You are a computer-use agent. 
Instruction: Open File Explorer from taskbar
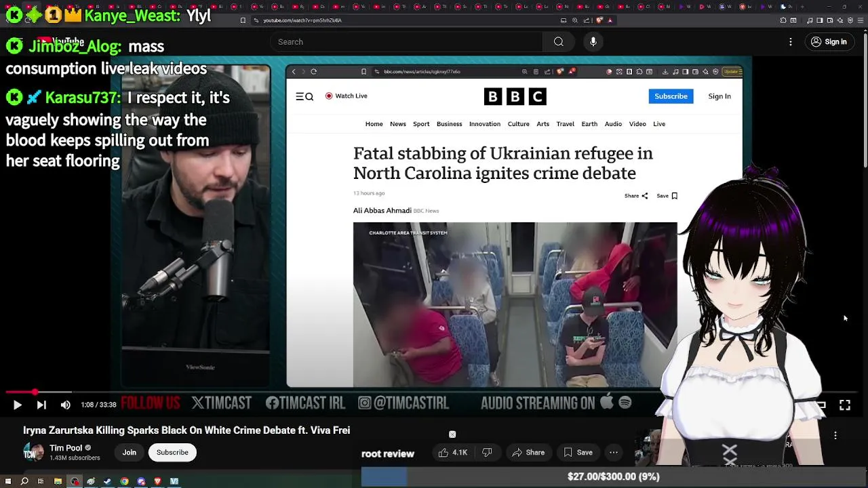pos(58,481)
